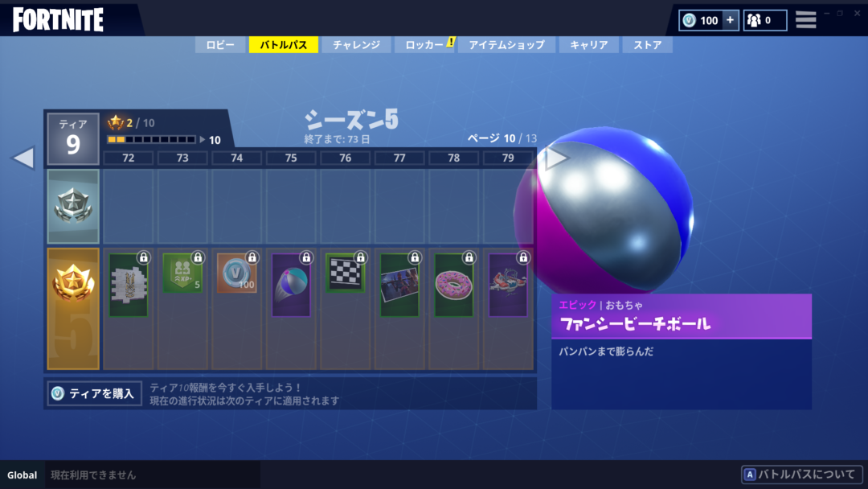Select the バトルパス tab
The width and height of the screenshot is (868, 489).
click(x=284, y=45)
